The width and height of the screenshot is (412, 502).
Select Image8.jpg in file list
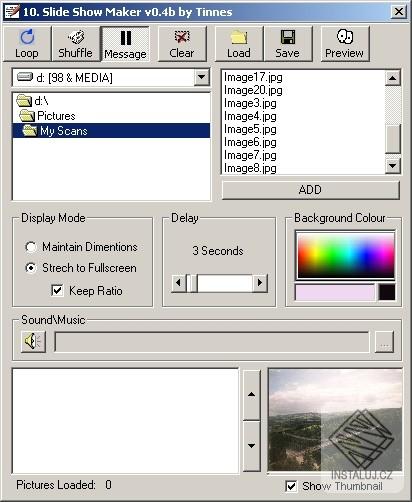tap(250, 168)
